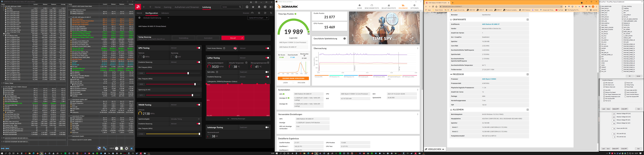Click the AMD logo in Radeon Software

(x=138, y=7)
